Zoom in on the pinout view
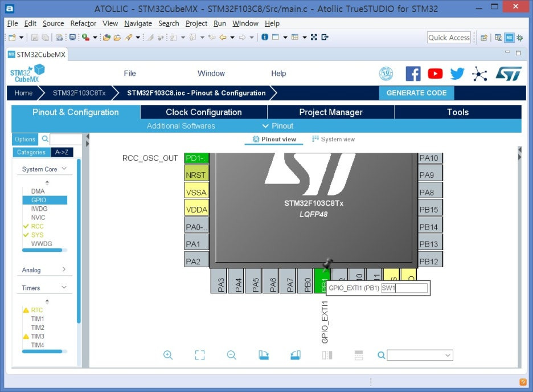This screenshot has width=533, height=392. 168,356
